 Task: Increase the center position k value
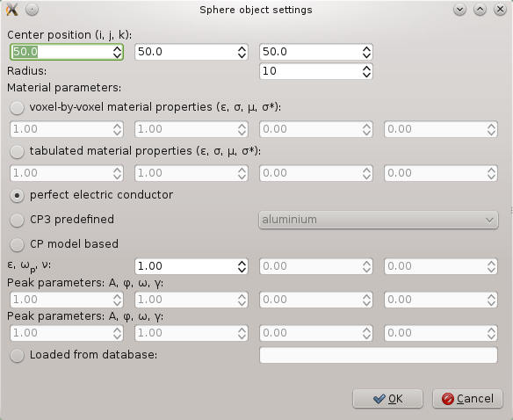[x=367, y=48]
